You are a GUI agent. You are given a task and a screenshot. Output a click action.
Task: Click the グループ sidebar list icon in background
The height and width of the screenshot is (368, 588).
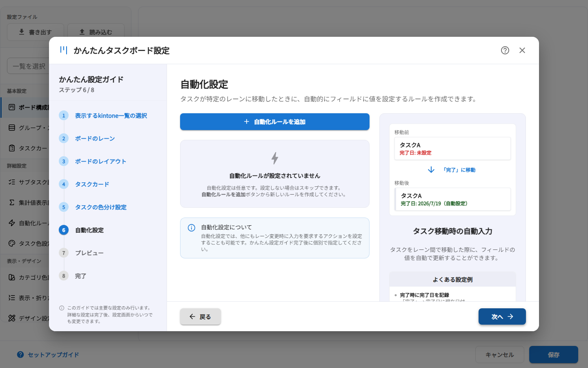pos(12,128)
